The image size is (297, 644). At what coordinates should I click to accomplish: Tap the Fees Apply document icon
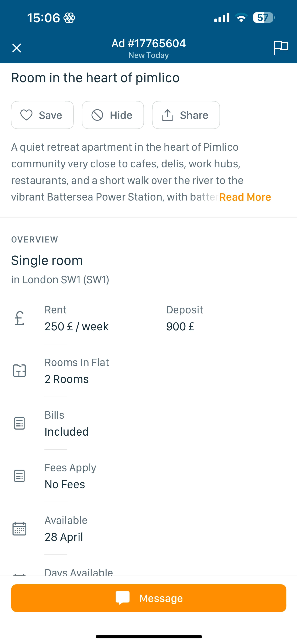tap(19, 476)
